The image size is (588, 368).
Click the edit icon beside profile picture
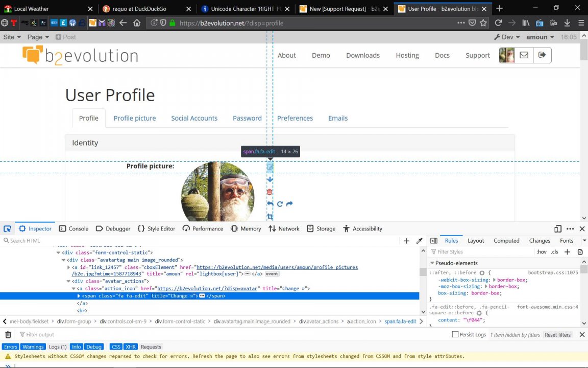coord(269,167)
